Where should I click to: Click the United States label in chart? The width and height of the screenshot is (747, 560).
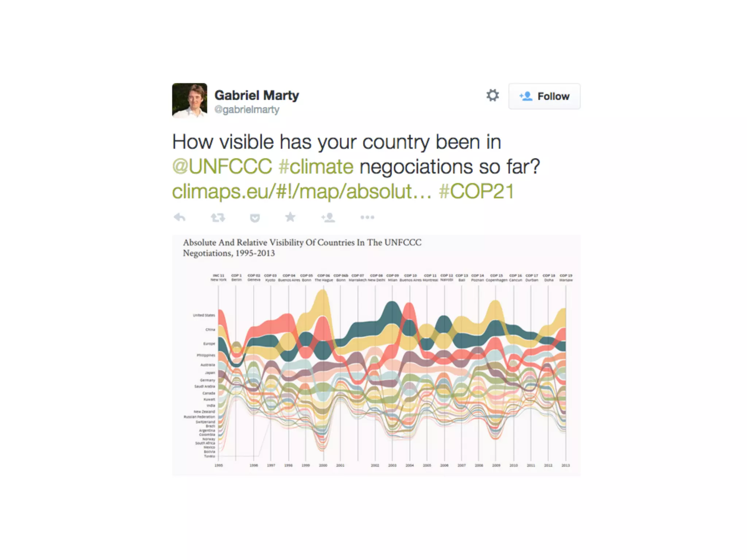tap(204, 315)
